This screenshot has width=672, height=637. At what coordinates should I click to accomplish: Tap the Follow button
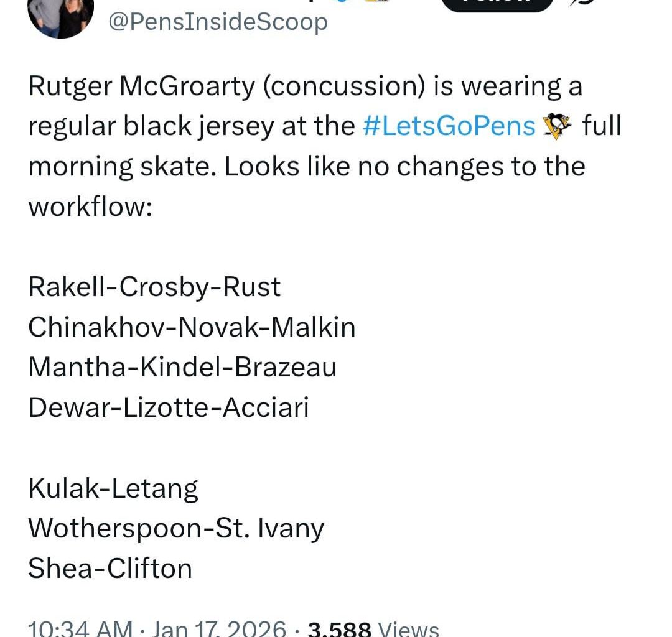pyautogui.click(x=496, y=5)
